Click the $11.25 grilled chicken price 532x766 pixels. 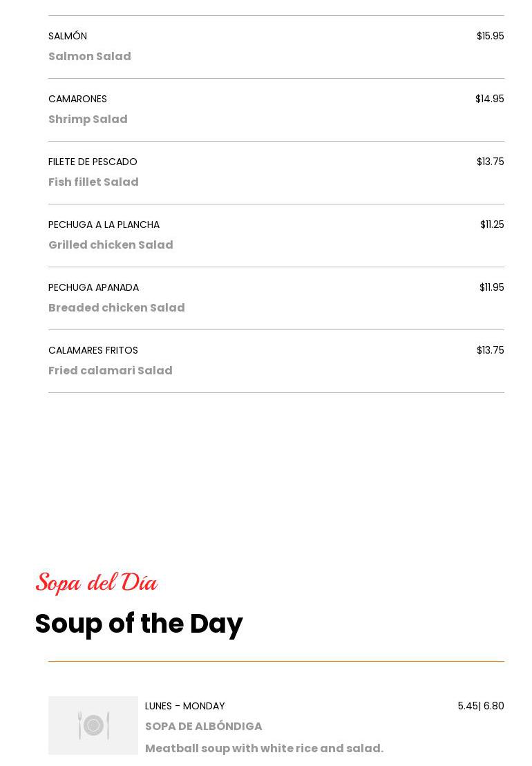coord(492,224)
